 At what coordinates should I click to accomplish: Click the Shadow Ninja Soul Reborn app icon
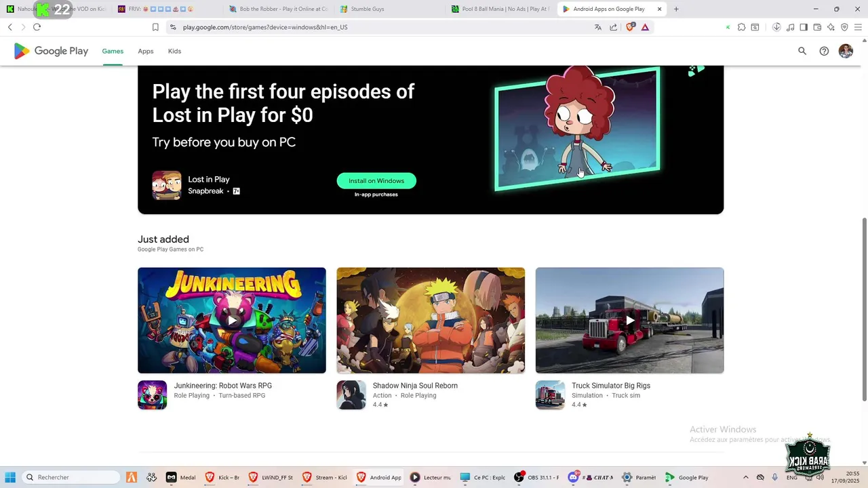pos(351,394)
